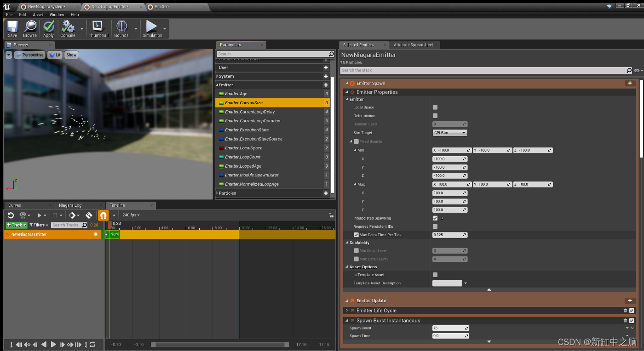Enable the Min Detail Level checkbox
644x351 pixels.
(356, 251)
